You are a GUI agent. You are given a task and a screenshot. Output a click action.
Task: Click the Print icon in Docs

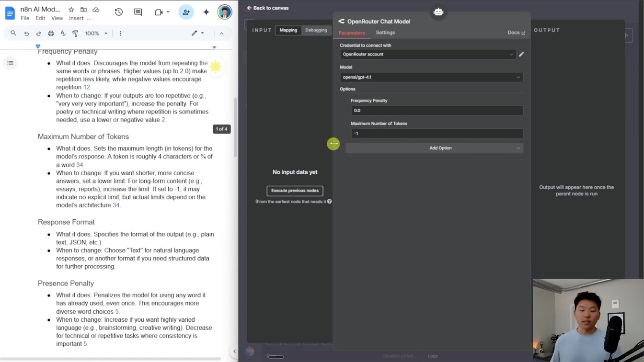click(51, 34)
